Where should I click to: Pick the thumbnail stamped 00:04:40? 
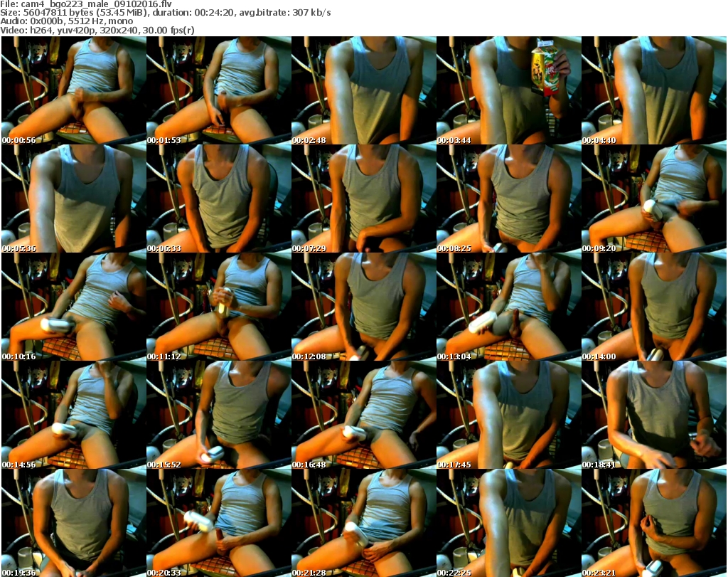coord(654,90)
